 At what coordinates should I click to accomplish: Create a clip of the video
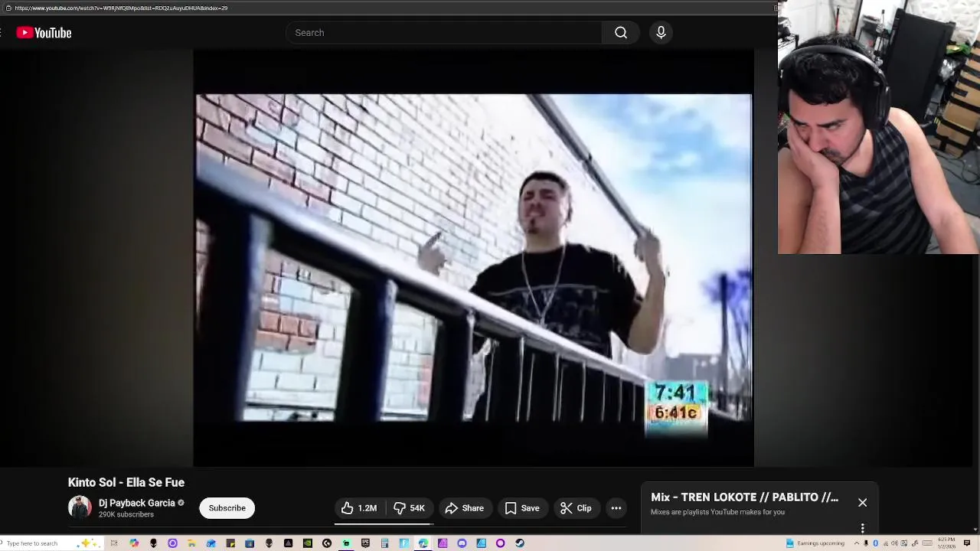pos(576,508)
